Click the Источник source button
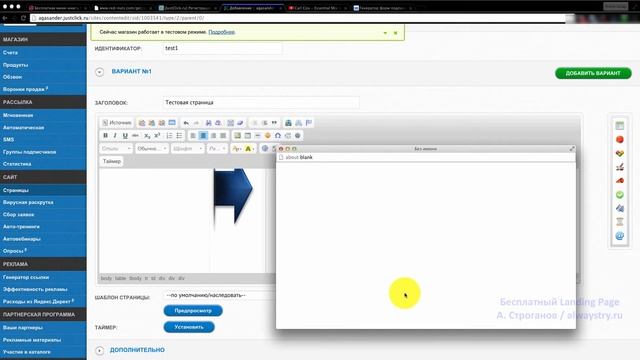 (x=117, y=123)
